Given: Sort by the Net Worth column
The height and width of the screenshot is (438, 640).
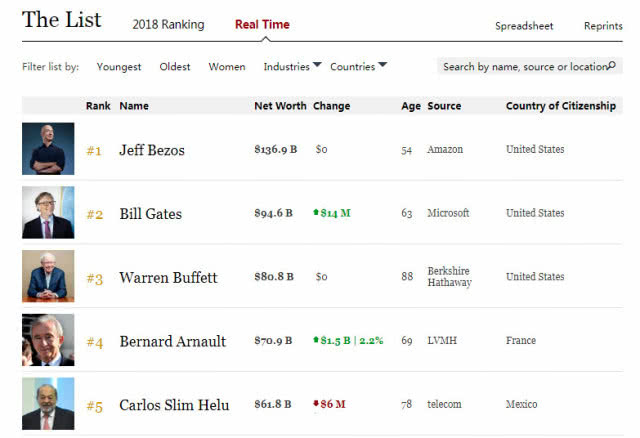Looking at the screenshot, I should (x=280, y=106).
